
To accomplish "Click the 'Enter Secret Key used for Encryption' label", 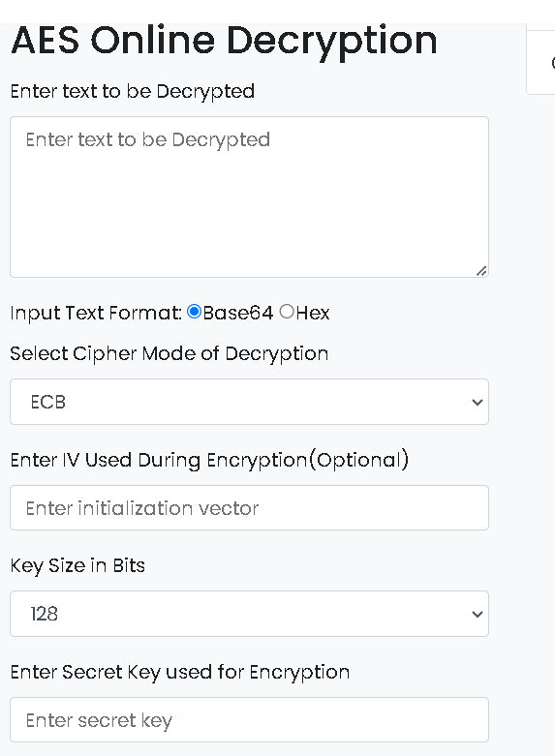I will click(180, 672).
